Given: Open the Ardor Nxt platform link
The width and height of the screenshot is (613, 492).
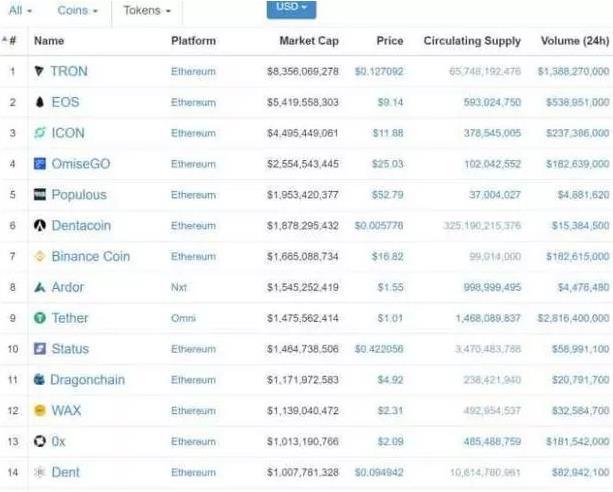Looking at the screenshot, I should (179, 287).
